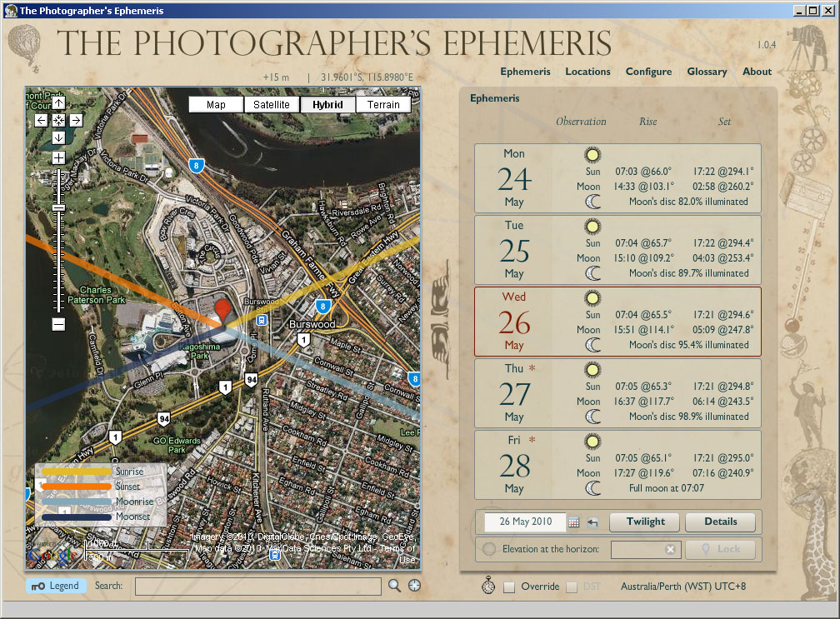The image size is (840, 619).
Task: Click the 'Full moon at 07:07' text
Action: [667, 488]
